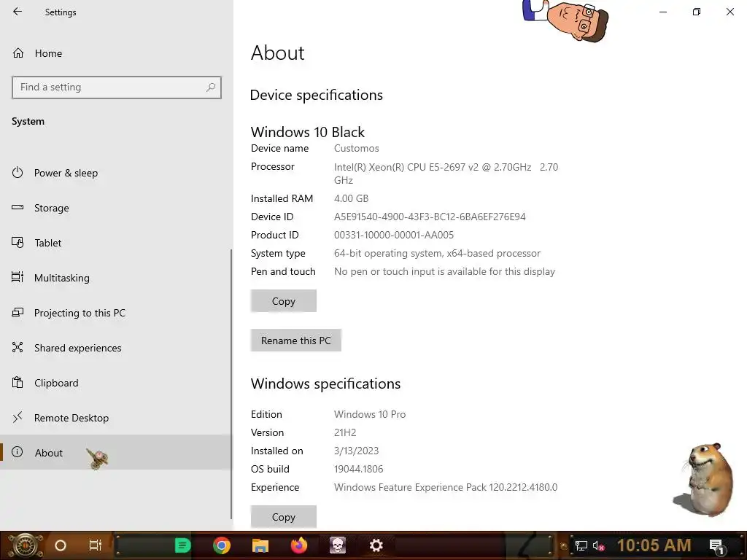Open Storage settings
The image size is (747, 560).
pyautogui.click(x=116, y=208)
